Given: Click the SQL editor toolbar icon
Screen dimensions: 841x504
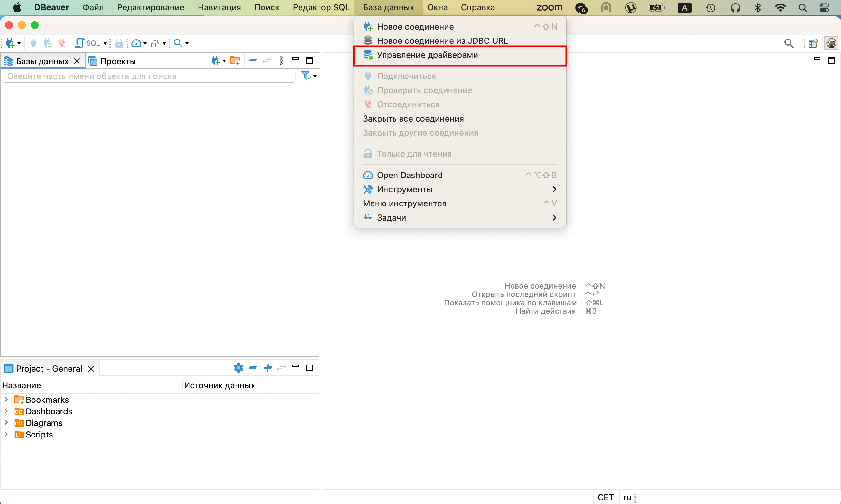Looking at the screenshot, I should pos(80,43).
